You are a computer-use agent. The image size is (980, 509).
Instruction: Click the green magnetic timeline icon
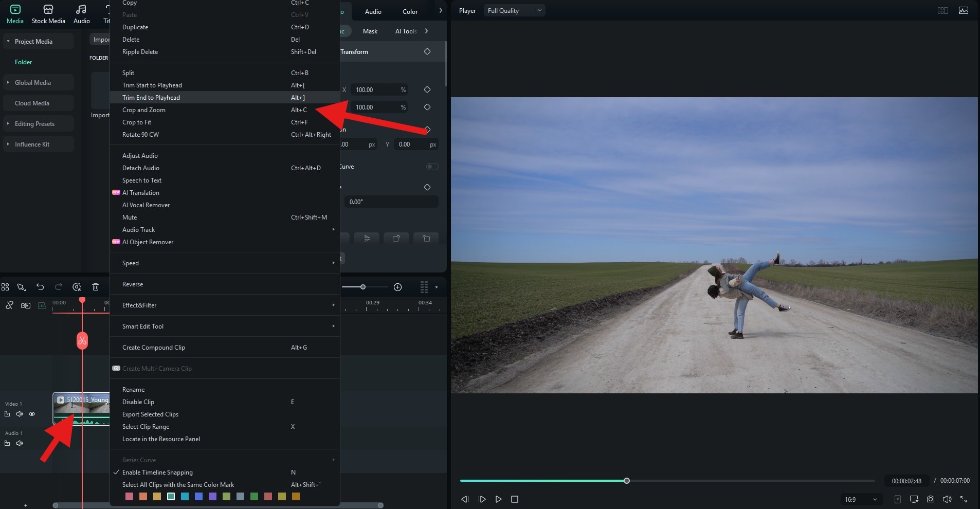click(42, 305)
